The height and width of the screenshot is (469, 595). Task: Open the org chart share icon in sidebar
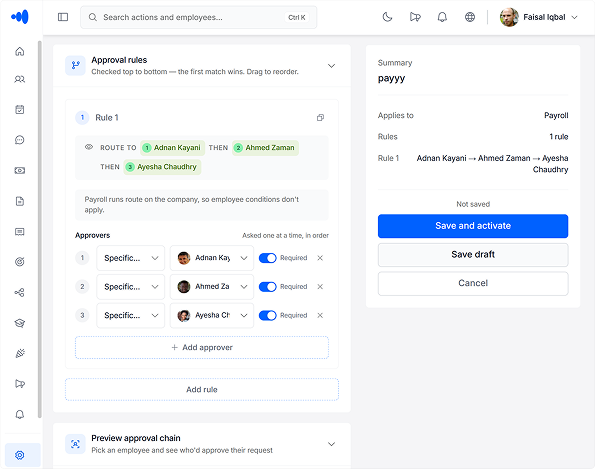(x=20, y=293)
